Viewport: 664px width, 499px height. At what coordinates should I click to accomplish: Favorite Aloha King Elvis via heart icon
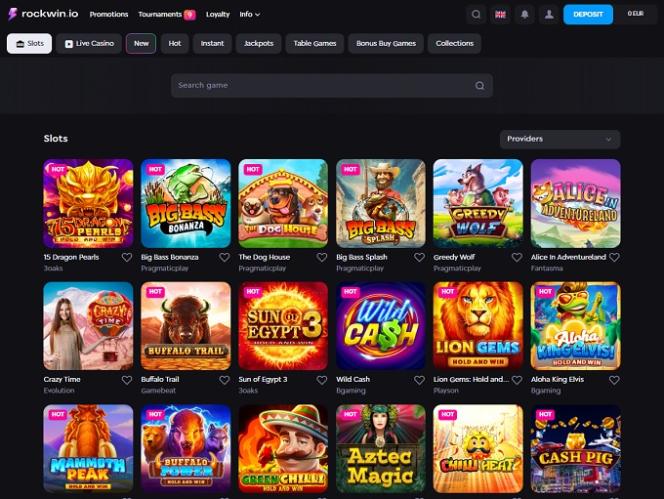[x=614, y=380]
